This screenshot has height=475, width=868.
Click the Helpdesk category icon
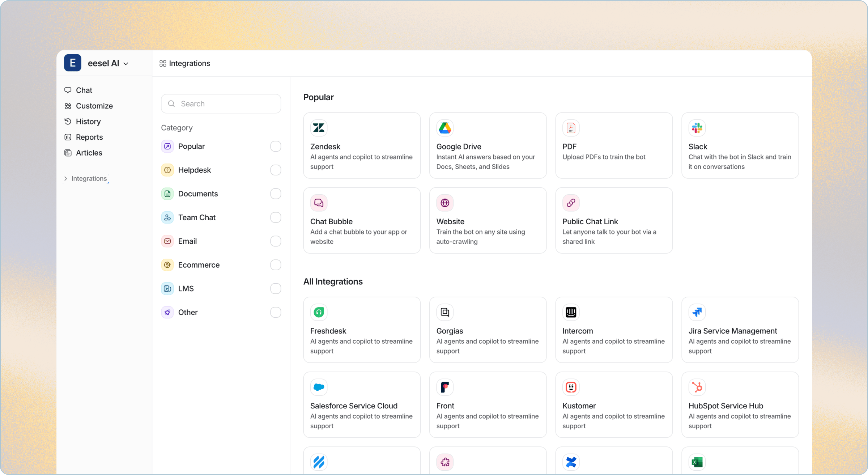167,170
